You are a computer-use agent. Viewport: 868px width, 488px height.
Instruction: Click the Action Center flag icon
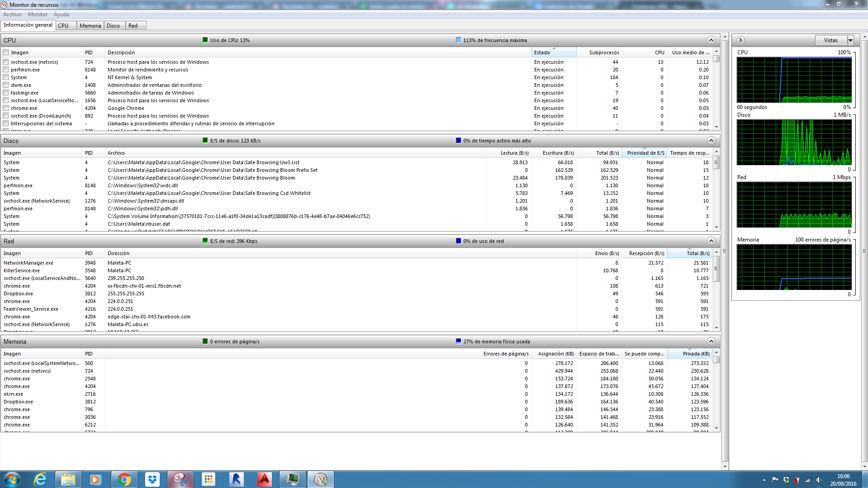[775, 480]
